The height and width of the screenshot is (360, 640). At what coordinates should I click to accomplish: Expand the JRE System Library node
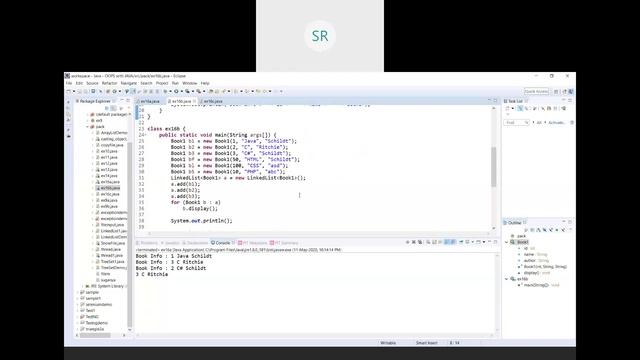point(82,286)
